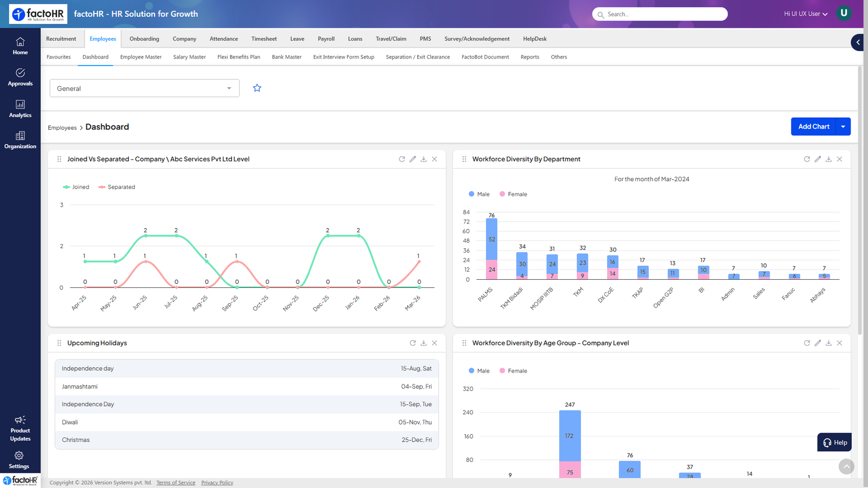The image size is (868, 488).
Task: Click the PALMS male bar segment 52
Action: pos(492,239)
